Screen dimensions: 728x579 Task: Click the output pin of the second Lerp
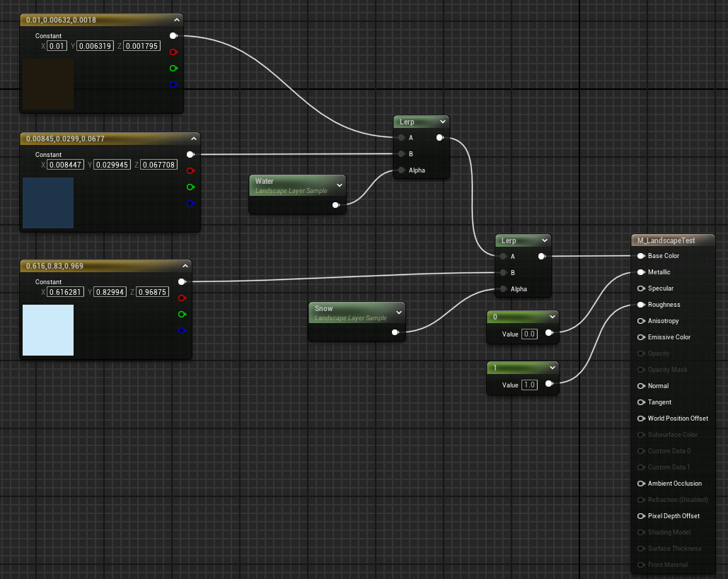point(541,256)
